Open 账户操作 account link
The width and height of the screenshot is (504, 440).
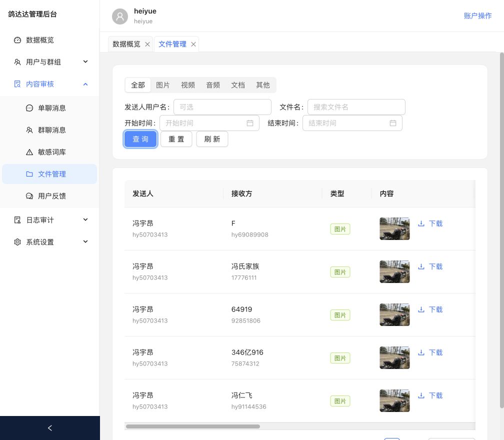(x=477, y=15)
